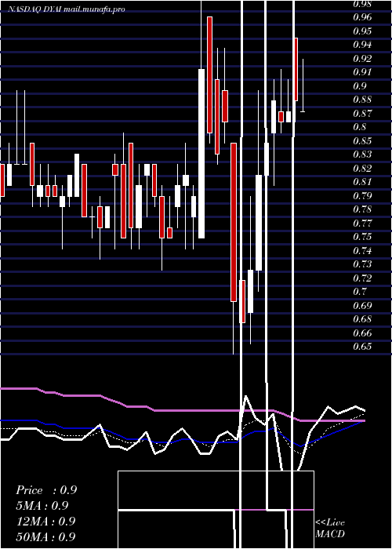Click the 0.96 price axis label
This screenshot has height=549, width=392.
point(362,16)
